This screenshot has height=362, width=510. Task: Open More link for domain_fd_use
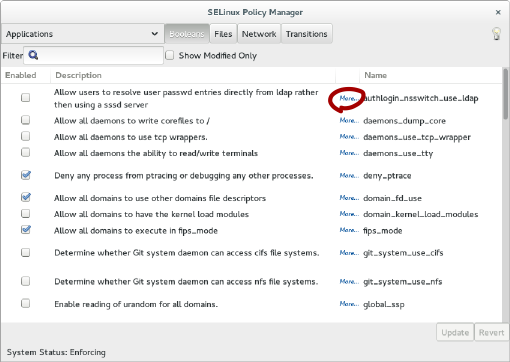tap(349, 198)
